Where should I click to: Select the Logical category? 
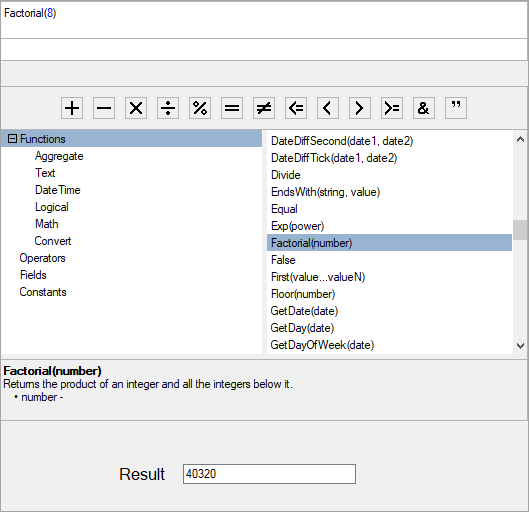pos(52,207)
